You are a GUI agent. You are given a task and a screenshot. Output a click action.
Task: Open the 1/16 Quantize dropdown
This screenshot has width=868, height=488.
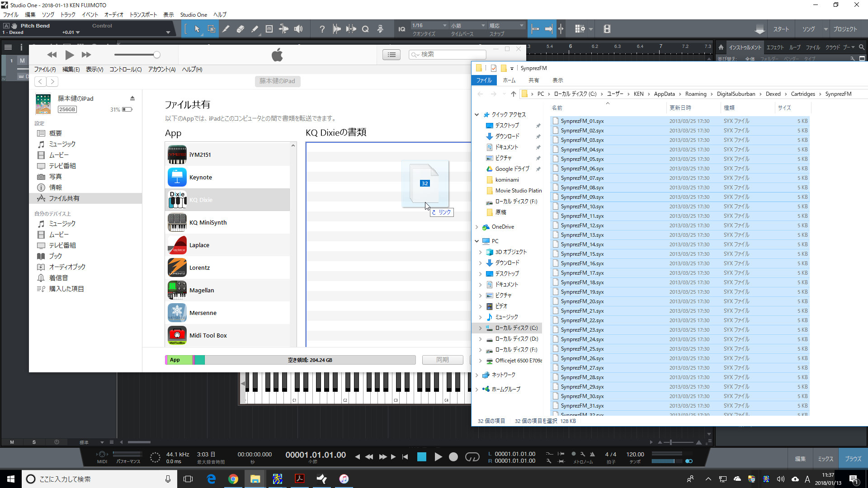tap(429, 25)
